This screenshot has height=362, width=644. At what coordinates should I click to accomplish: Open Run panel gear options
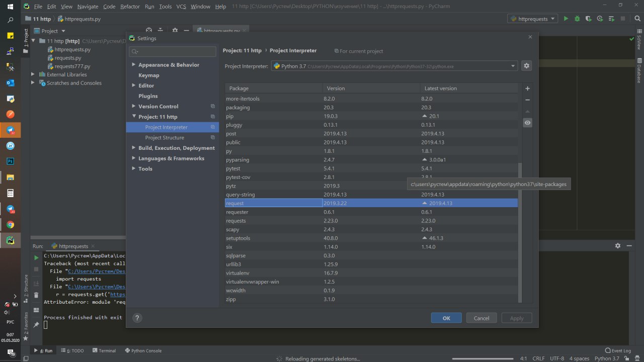point(618,246)
